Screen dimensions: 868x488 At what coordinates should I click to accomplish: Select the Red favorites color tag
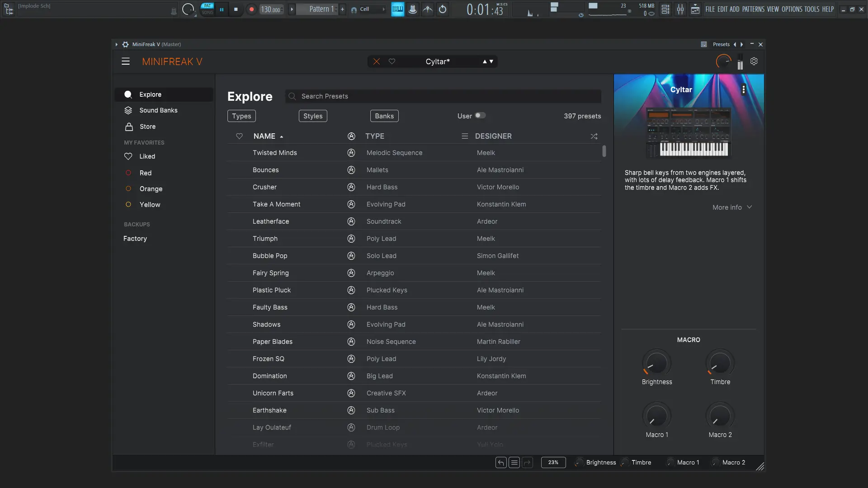pyautogui.click(x=145, y=173)
